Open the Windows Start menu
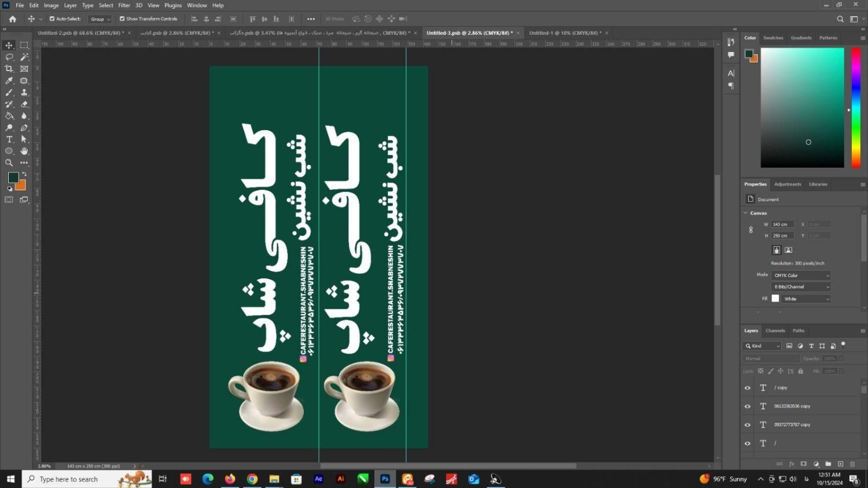 10,479
